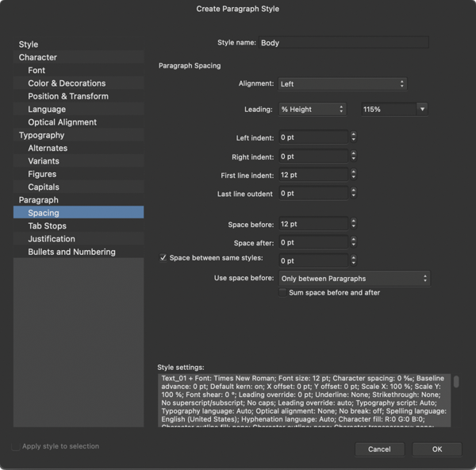The width and height of the screenshot is (476, 470).
Task: Click First line indent field showing 12 pt
Action: pyautogui.click(x=313, y=175)
